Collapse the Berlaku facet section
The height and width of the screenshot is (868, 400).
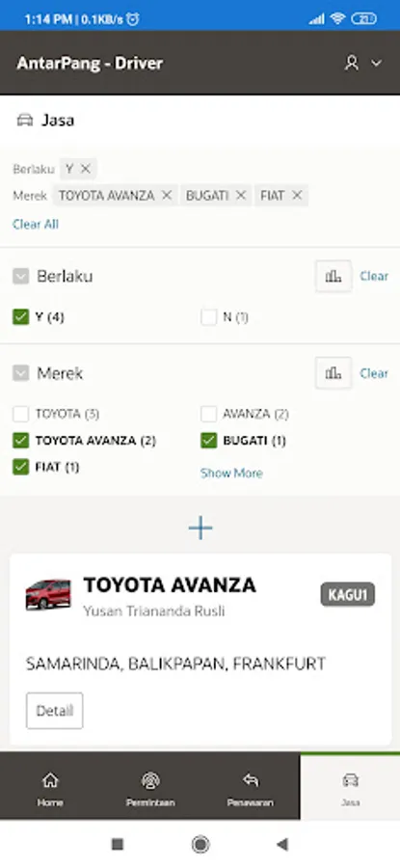21,276
